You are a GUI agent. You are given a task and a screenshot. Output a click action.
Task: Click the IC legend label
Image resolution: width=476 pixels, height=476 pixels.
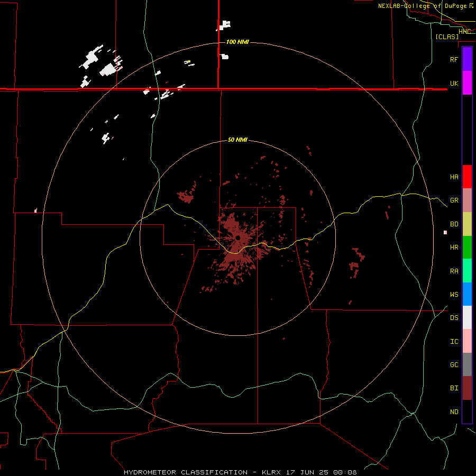pyautogui.click(x=454, y=341)
